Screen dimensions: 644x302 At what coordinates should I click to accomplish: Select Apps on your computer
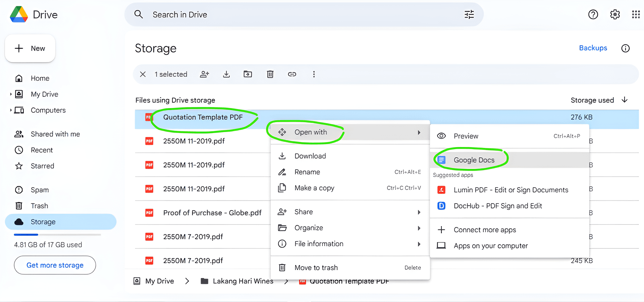(x=509, y=246)
